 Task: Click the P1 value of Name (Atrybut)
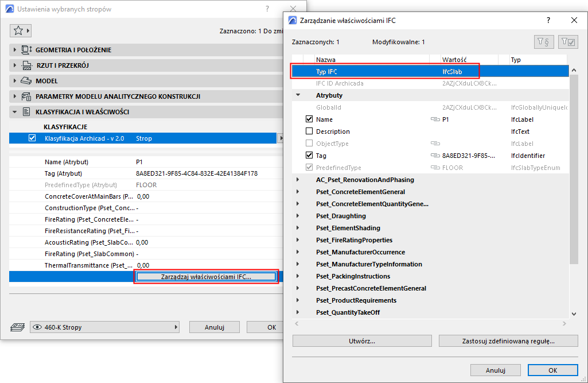coord(139,162)
